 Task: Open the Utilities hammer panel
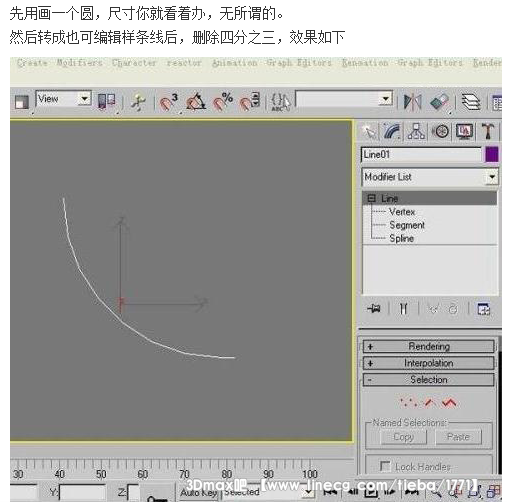click(488, 131)
